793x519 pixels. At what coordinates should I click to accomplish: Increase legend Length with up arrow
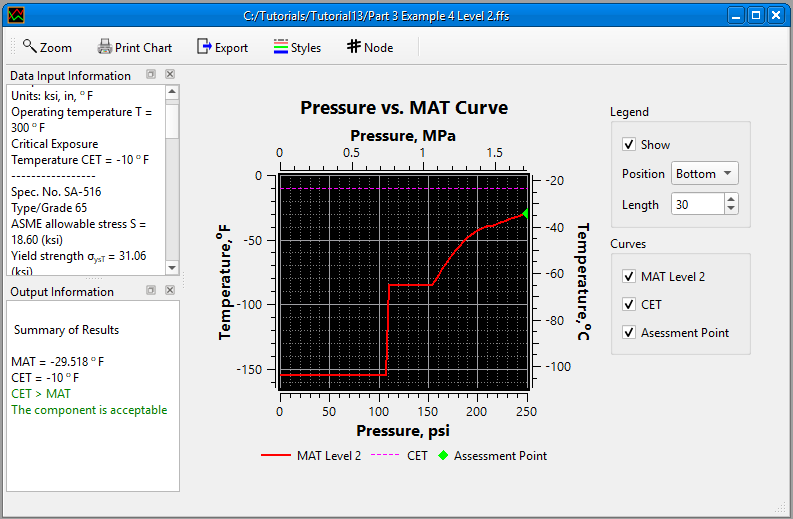click(730, 199)
